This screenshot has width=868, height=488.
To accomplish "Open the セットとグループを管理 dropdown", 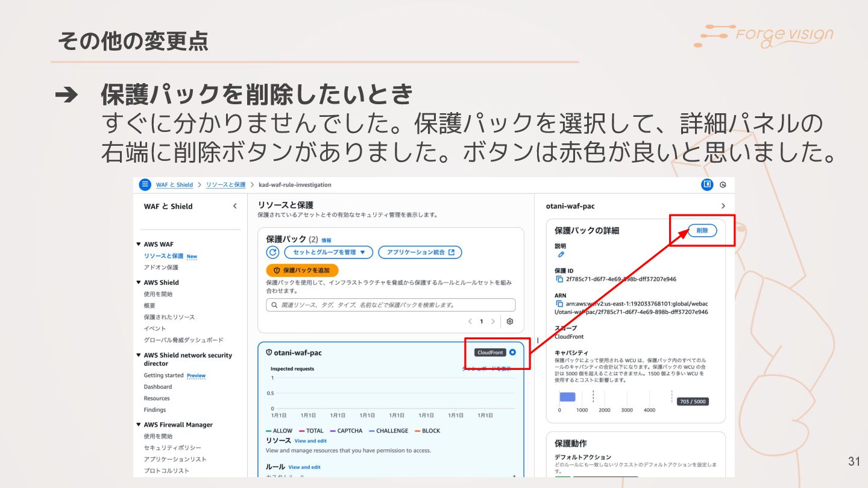I will click(x=329, y=252).
